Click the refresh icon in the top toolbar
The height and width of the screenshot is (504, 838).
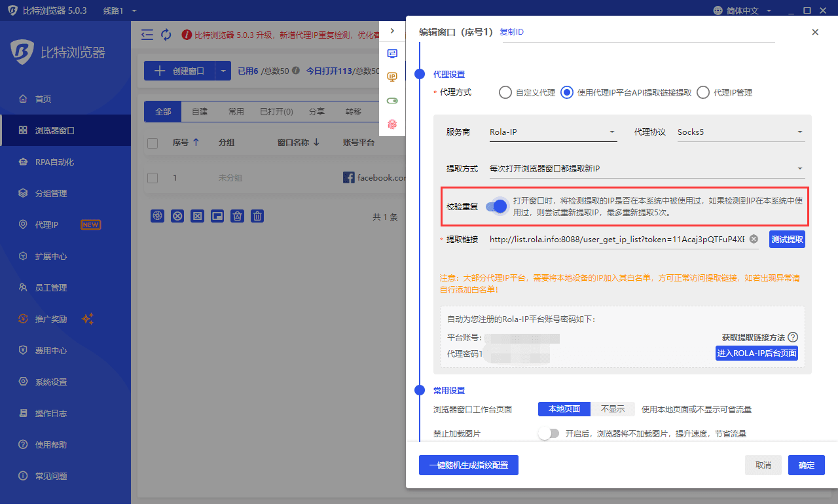pyautogui.click(x=166, y=35)
